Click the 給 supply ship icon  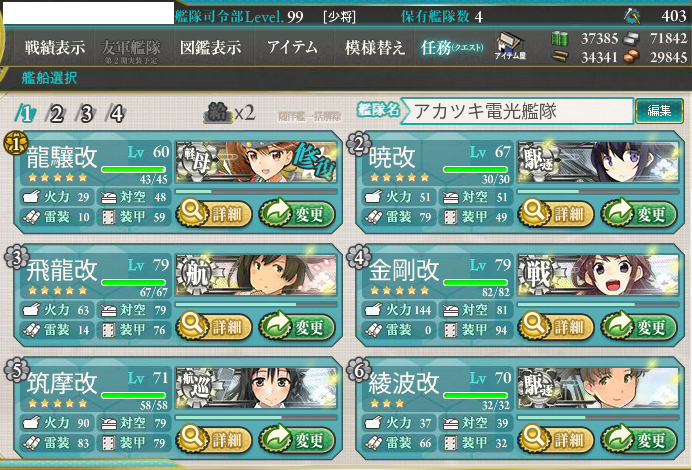tap(218, 113)
